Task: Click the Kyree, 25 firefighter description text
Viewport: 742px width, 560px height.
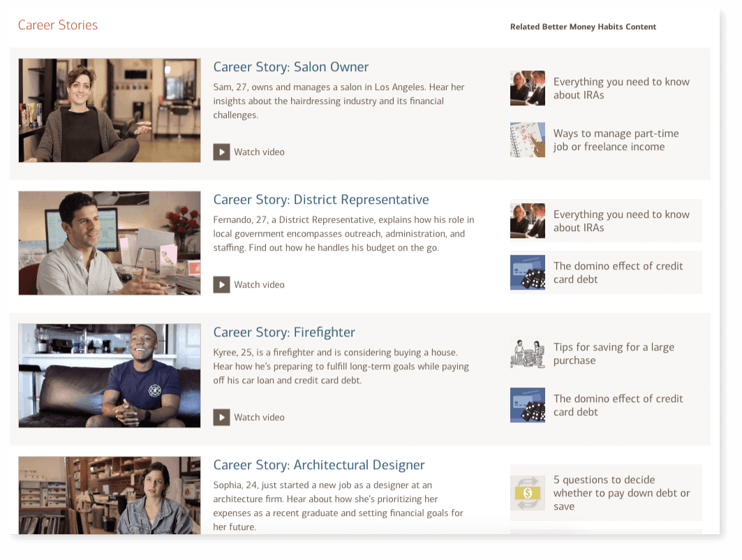Action: coord(341,366)
